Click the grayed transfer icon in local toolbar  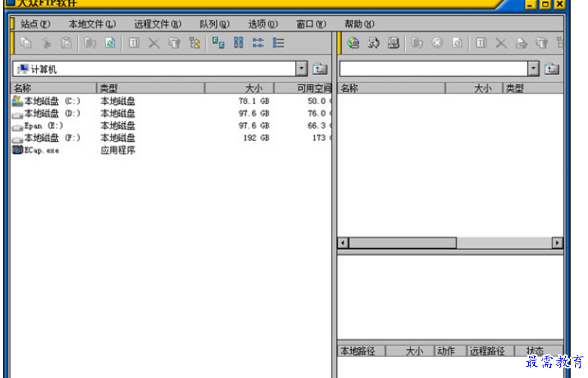(x=90, y=43)
